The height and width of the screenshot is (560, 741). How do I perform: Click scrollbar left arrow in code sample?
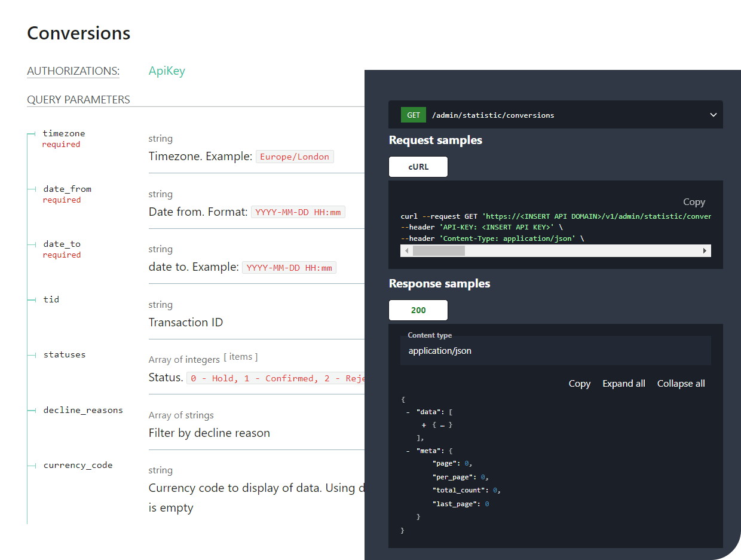(407, 251)
